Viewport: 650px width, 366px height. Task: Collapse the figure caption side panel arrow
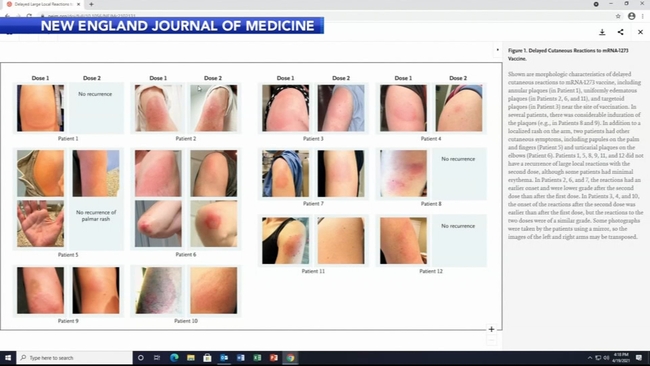[x=497, y=50]
